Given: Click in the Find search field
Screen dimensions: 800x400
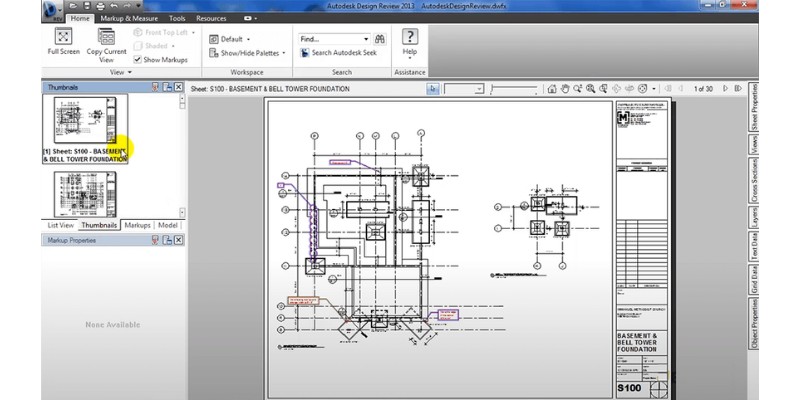Looking at the screenshot, I should pos(330,39).
